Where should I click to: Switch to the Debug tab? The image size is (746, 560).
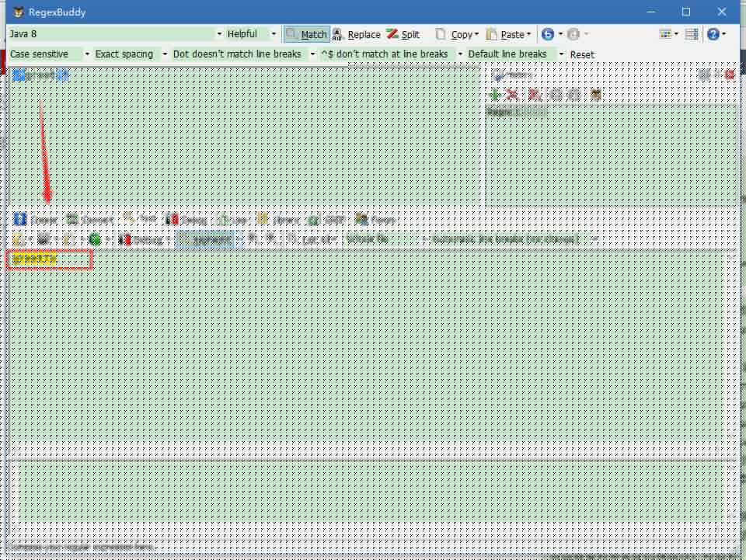pyautogui.click(x=186, y=220)
